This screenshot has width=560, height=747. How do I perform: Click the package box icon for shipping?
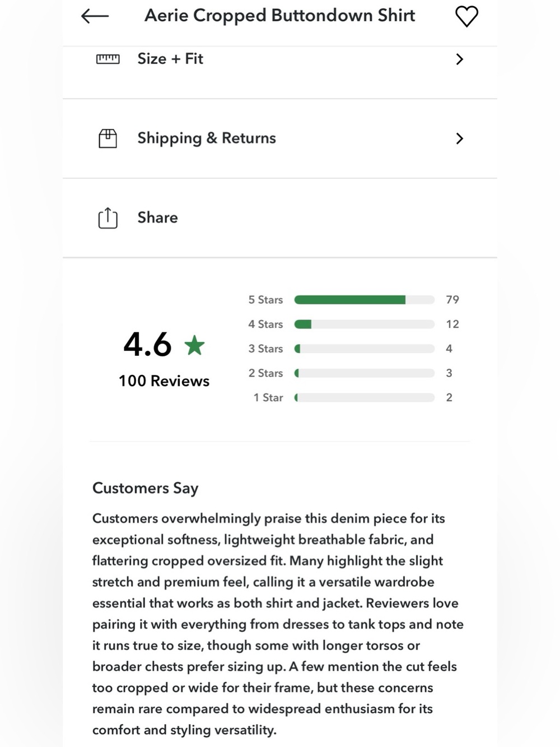tap(108, 138)
